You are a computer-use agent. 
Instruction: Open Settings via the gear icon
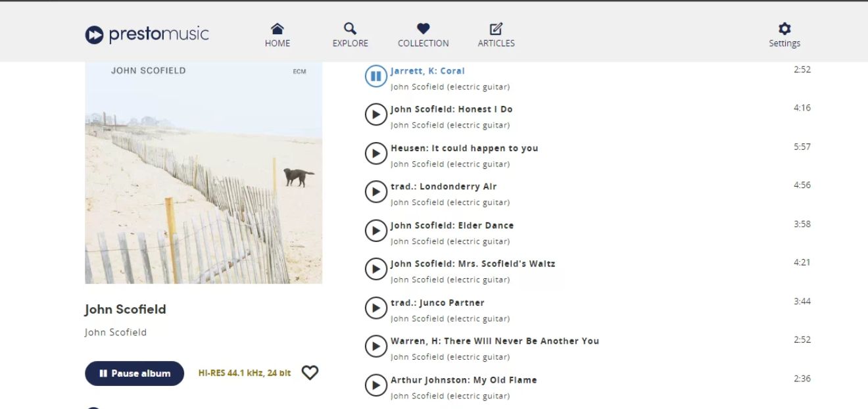[x=784, y=35]
